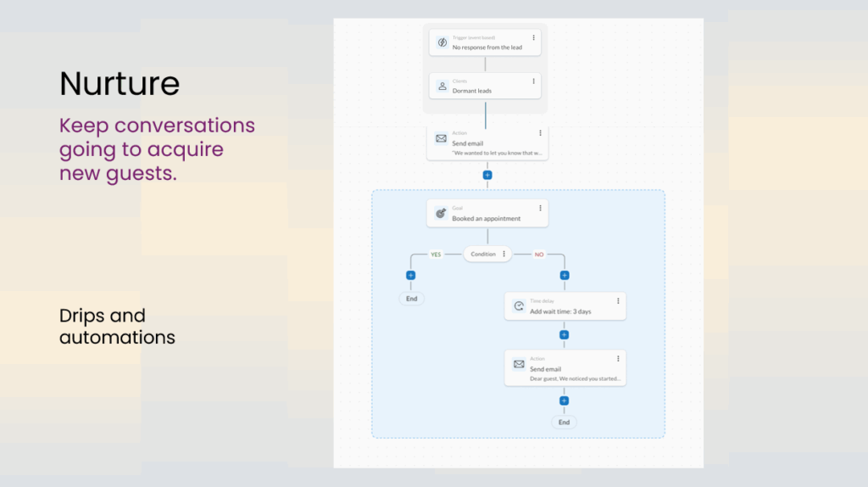868x487 pixels.
Task: Click the target icon on Booked an appointment goal
Action: [x=441, y=214]
